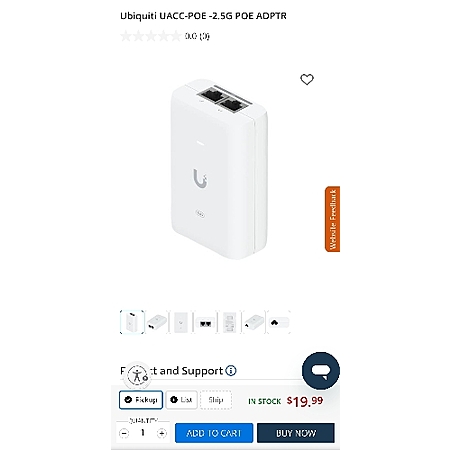
Task: Select the List option button
Action: click(x=182, y=400)
